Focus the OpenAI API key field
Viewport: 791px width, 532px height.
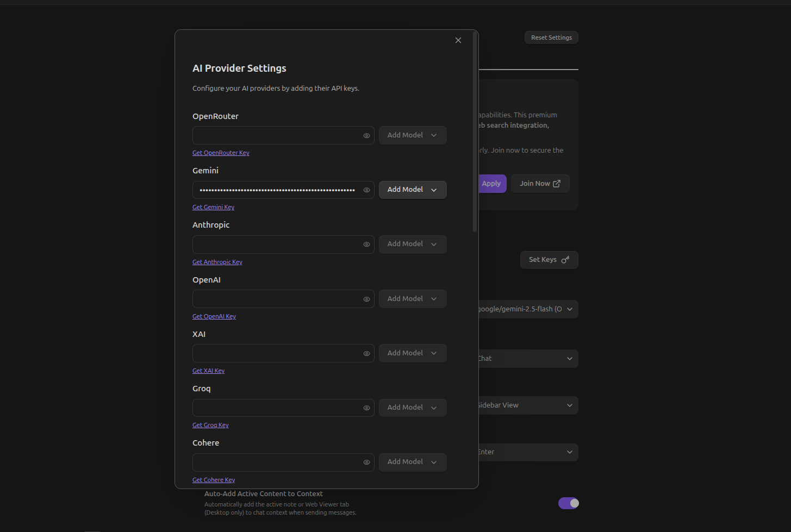[x=283, y=299]
